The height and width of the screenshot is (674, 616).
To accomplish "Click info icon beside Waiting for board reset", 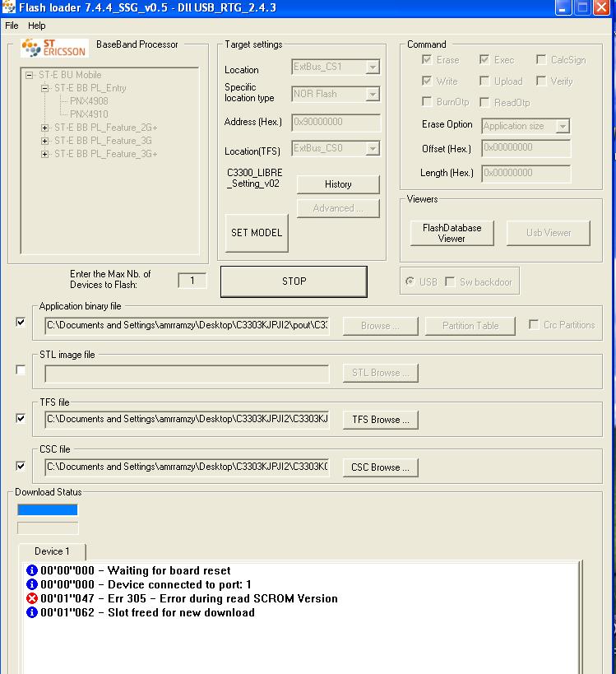I will tap(32, 570).
